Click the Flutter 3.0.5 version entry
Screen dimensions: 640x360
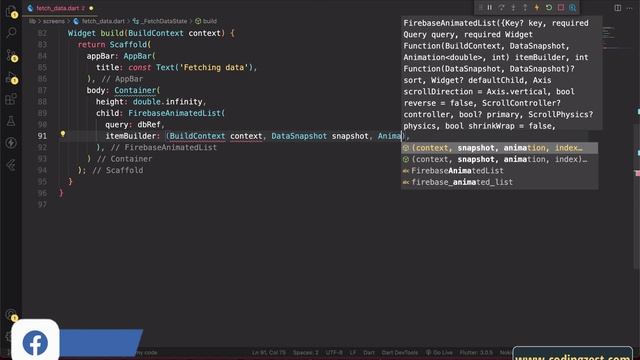pos(476,352)
